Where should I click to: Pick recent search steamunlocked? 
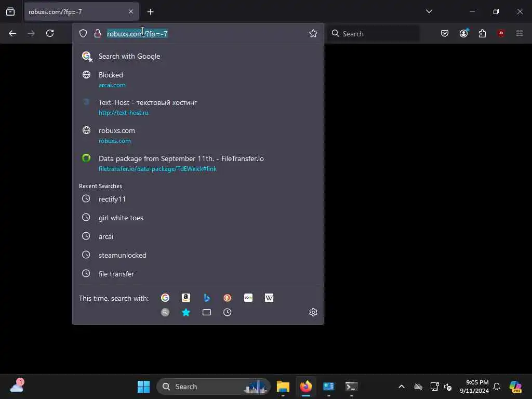click(198, 255)
